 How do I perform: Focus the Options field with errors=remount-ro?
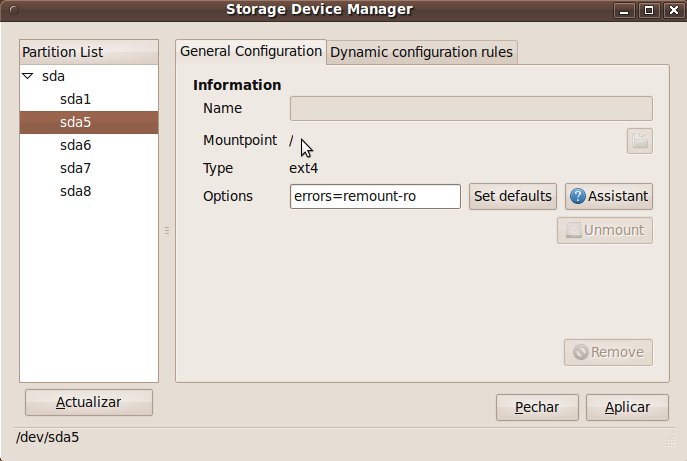click(x=375, y=196)
